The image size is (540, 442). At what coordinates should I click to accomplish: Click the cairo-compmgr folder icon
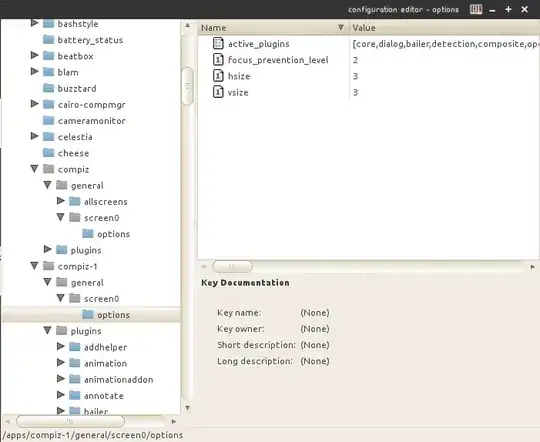pos(49,104)
